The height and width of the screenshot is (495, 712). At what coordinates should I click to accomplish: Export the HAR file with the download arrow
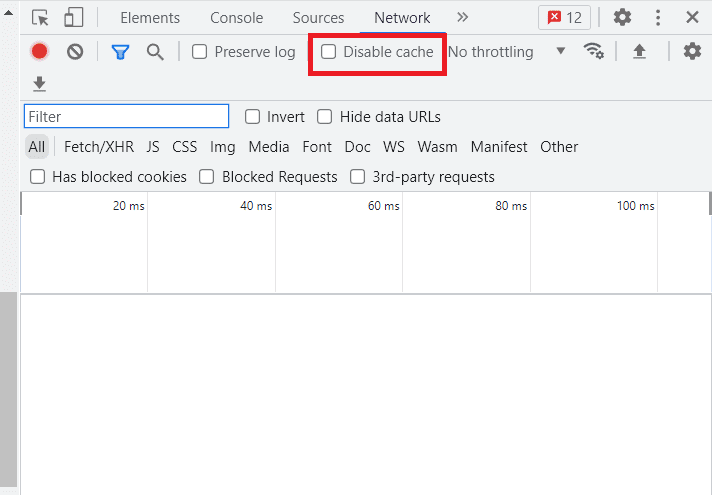pos(40,84)
